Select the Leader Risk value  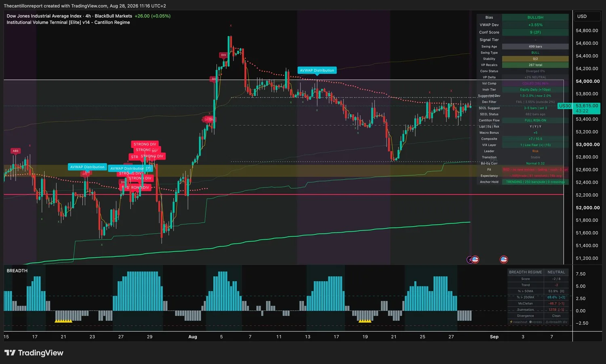point(535,151)
